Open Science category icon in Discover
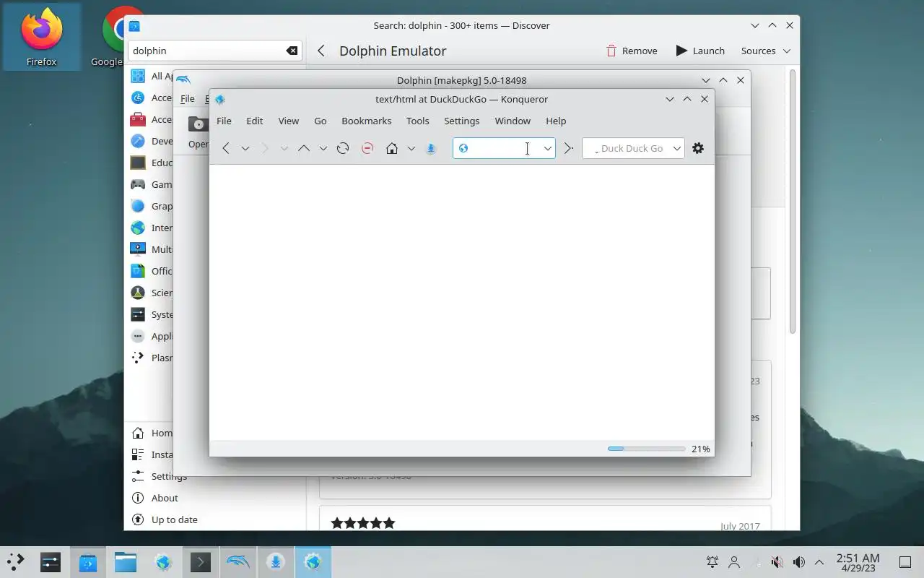This screenshot has height=578, width=924. point(138,293)
